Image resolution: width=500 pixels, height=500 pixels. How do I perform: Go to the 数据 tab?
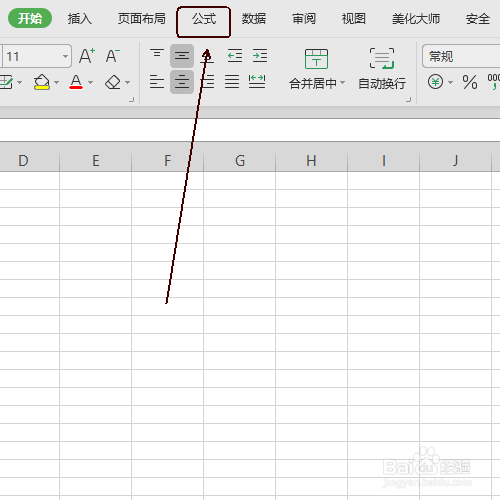coord(254,19)
